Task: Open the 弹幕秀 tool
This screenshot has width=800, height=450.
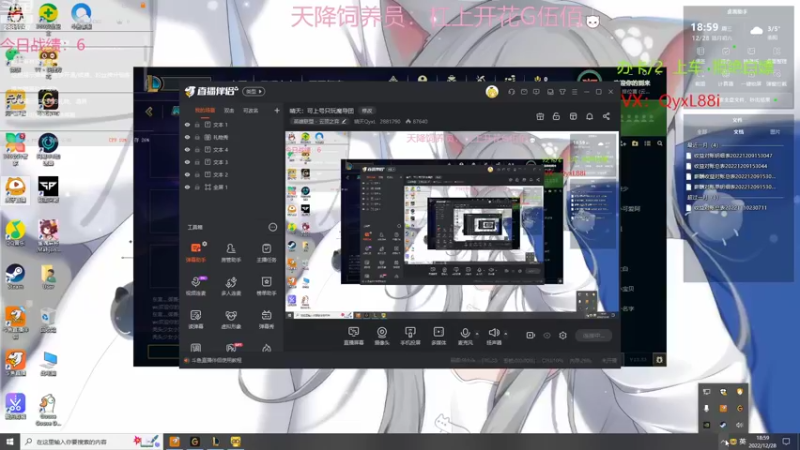Action: click(266, 319)
